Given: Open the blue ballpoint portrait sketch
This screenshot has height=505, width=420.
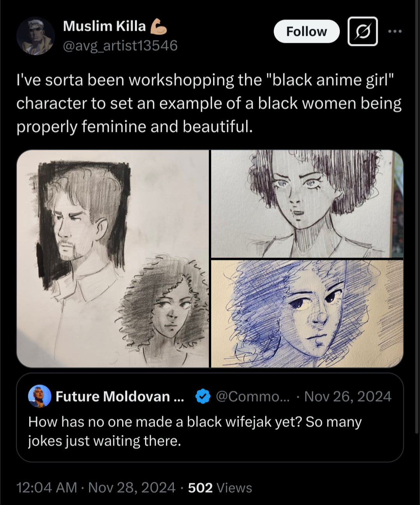Looking at the screenshot, I should coord(307,314).
